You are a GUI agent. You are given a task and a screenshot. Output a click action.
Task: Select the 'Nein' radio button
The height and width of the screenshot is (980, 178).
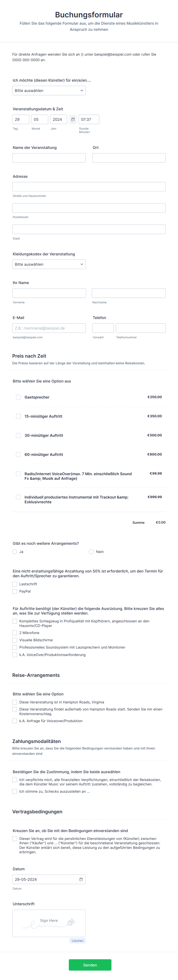click(91, 552)
